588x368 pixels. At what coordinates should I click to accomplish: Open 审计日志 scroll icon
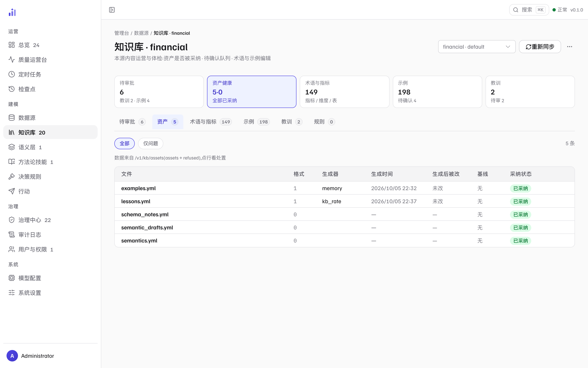click(12, 235)
